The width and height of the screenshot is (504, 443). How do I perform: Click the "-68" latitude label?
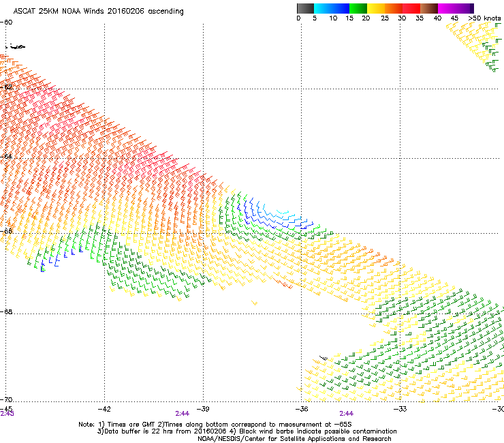[6, 312]
